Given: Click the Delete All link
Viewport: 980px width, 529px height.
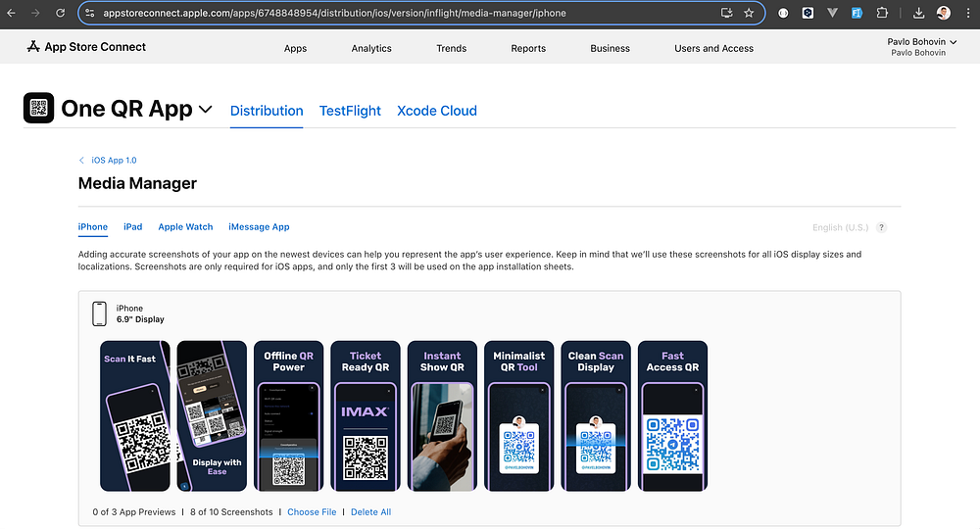Looking at the screenshot, I should (370, 511).
